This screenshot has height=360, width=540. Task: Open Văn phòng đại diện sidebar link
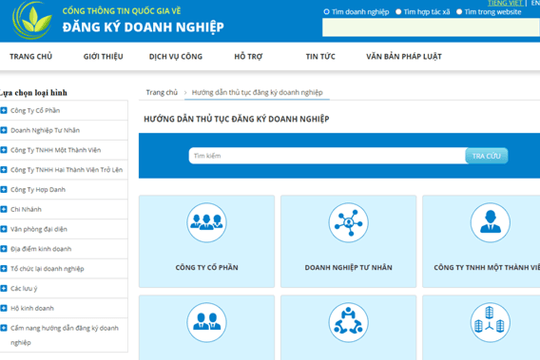tap(39, 229)
